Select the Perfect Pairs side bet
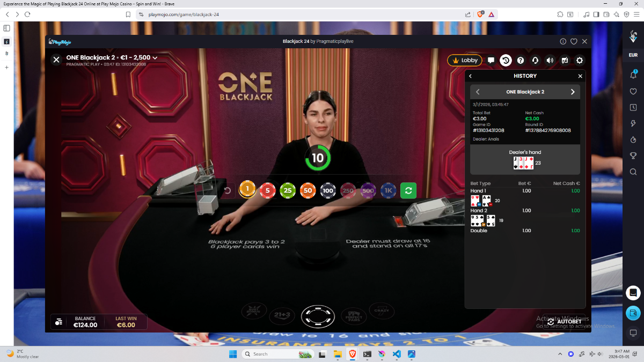 coord(354,315)
